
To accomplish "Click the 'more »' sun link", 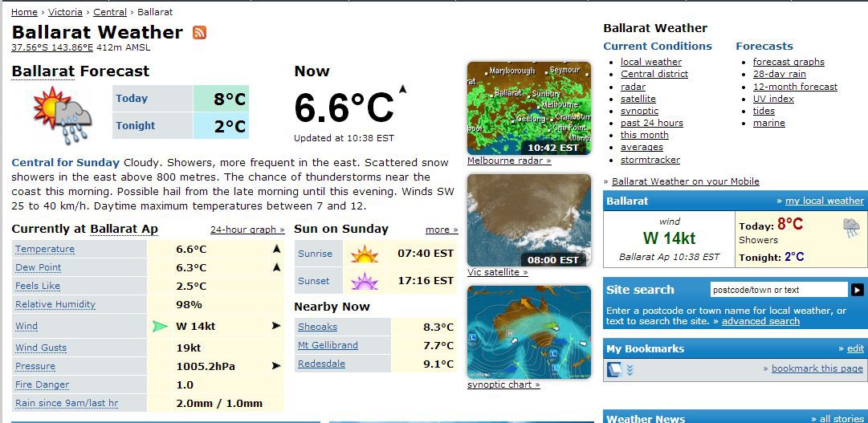I will [442, 230].
